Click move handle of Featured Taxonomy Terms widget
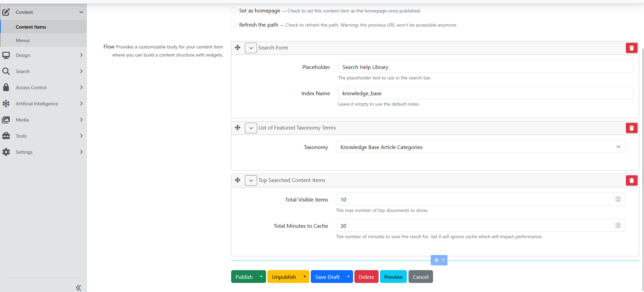 pos(238,127)
